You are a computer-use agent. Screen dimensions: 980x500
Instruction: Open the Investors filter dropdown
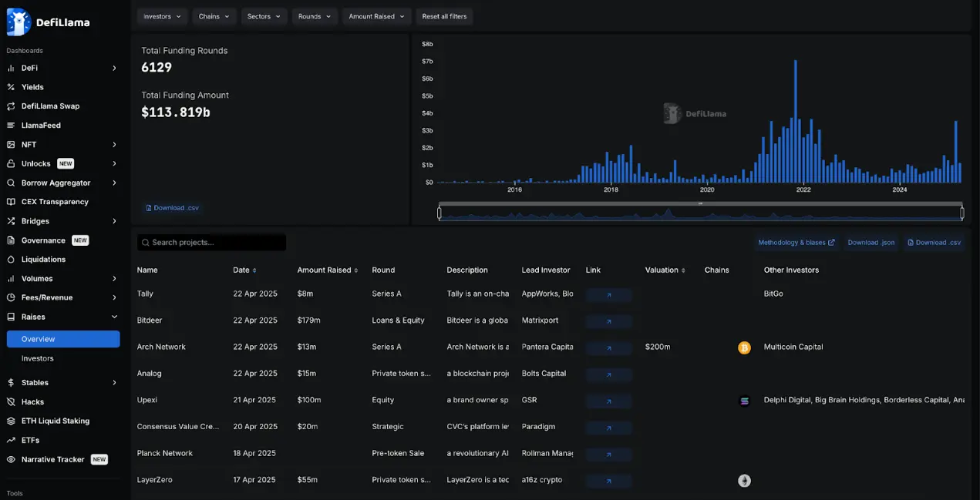click(162, 16)
